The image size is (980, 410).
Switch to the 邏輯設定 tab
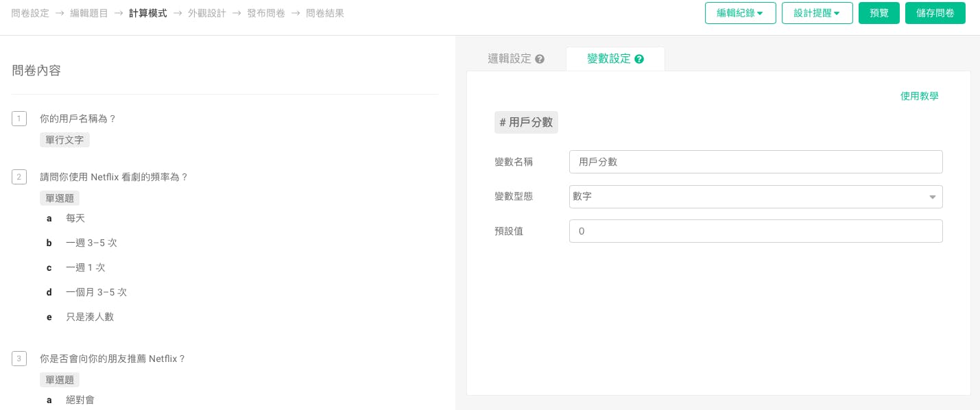click(x=510, y=59)
